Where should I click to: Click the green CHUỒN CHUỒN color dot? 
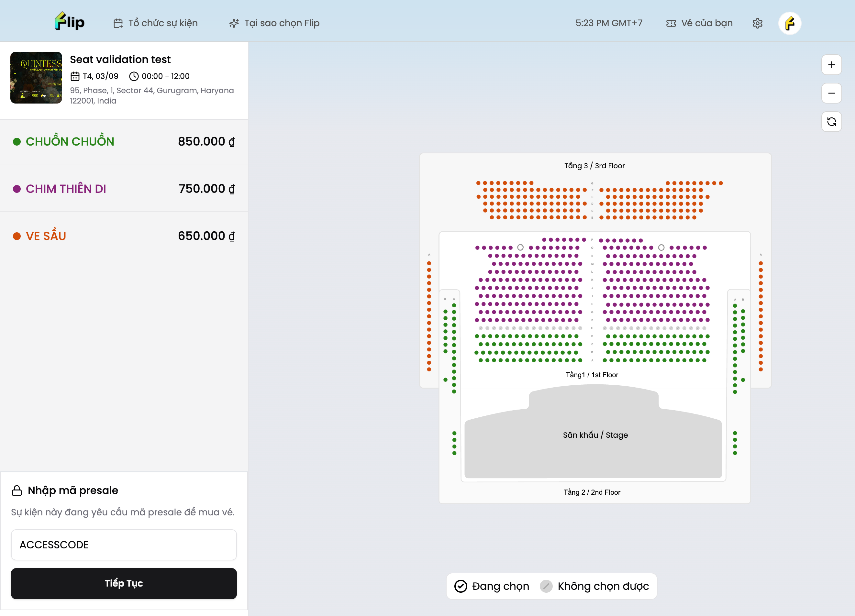tap(17, 142)
